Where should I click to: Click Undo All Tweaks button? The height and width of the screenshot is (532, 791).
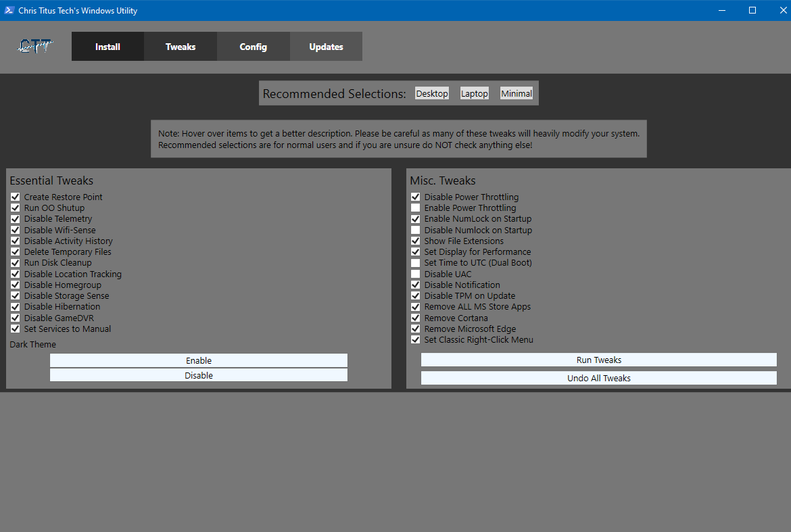[x=599, y=378]
